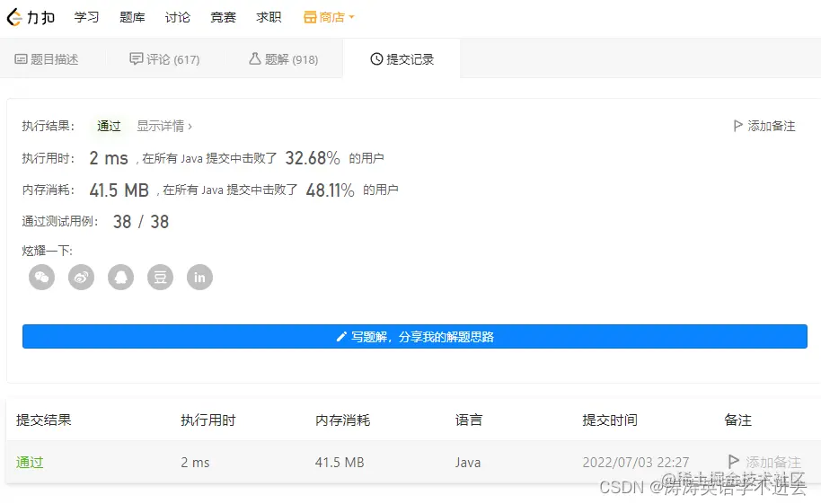Share result via Weibo icon

coord(81,277)
